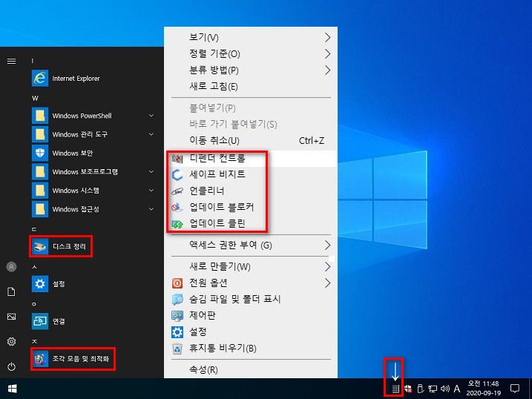Select 디펜더 컨트롤 menu entry
Viewport: 532px width, 399px height.
251,158
